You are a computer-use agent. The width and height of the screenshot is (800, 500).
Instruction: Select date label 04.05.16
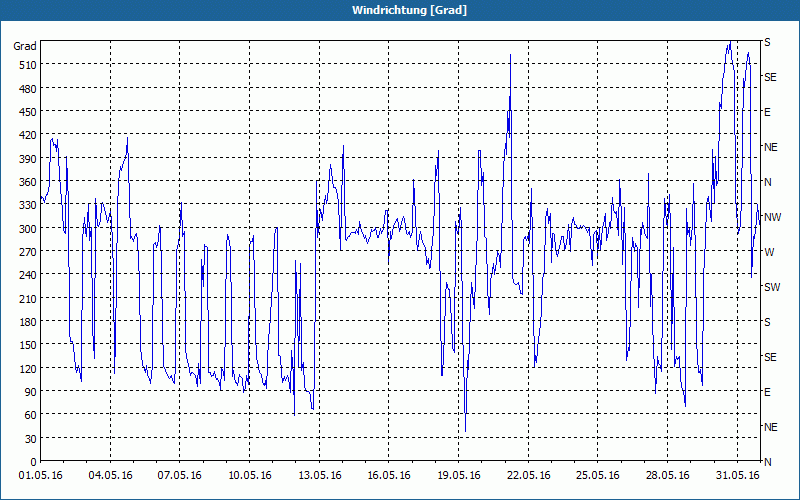coord(110,476)
